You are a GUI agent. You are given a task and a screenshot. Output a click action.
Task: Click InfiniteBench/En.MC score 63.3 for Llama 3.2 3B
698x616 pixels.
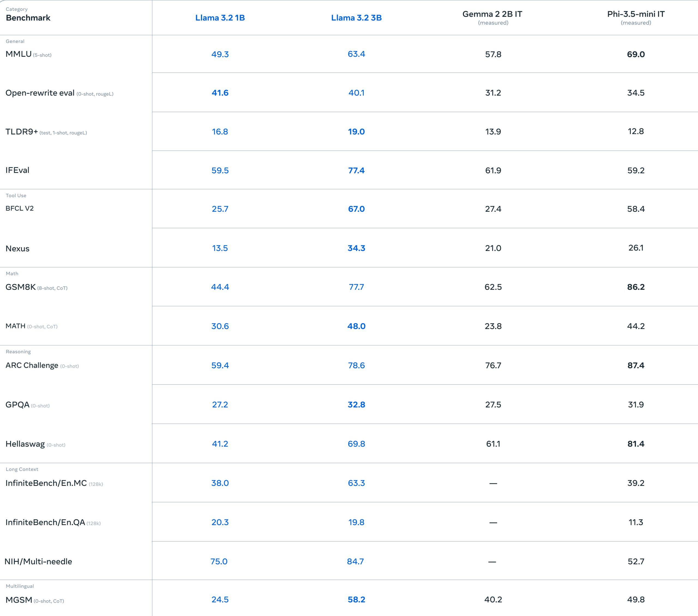tap(356, 483)
